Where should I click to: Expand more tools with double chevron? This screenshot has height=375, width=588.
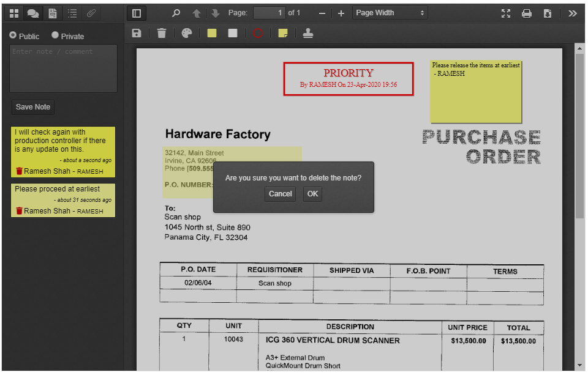573,13
